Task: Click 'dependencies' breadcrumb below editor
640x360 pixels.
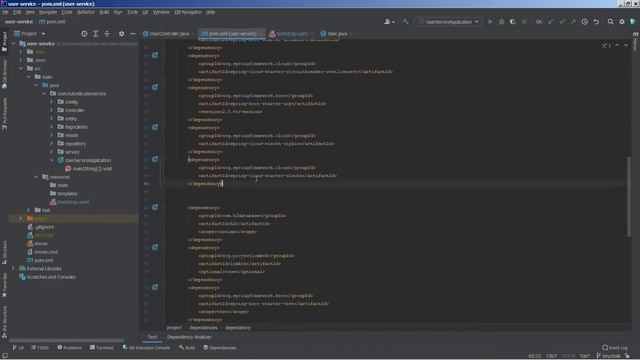Action: (x=203, y=328)
